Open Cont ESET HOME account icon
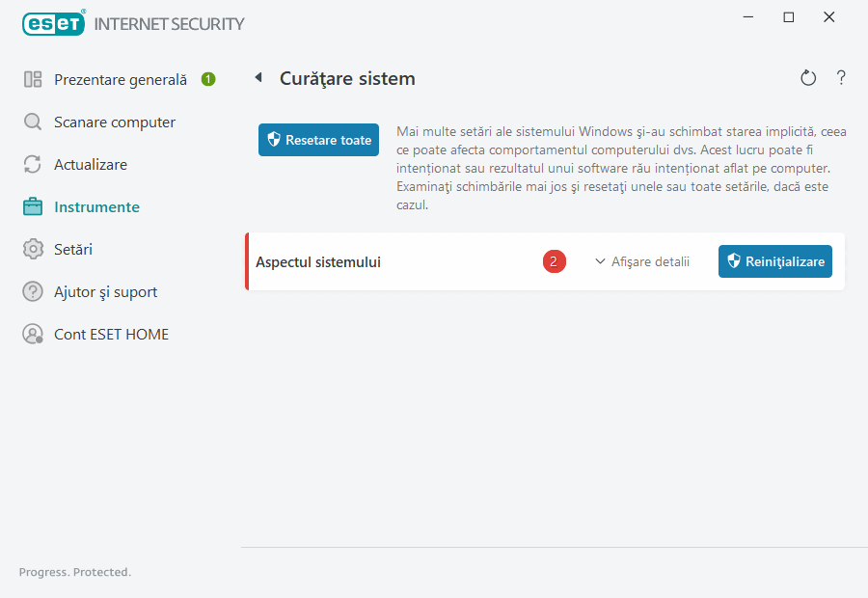Image resolution: width=868 pixels, height=598 pixels. pos(31,334)
